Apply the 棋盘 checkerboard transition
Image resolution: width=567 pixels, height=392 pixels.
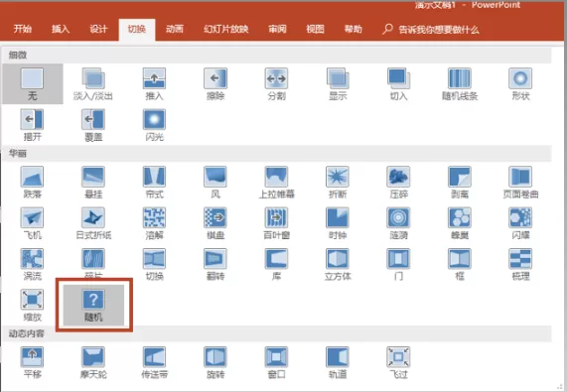[215, 223]
